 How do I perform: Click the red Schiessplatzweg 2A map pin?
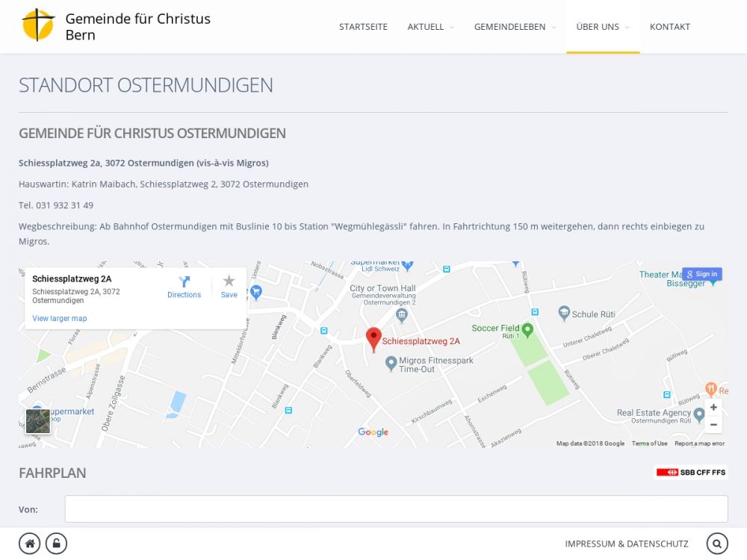(x=373, y=339)
